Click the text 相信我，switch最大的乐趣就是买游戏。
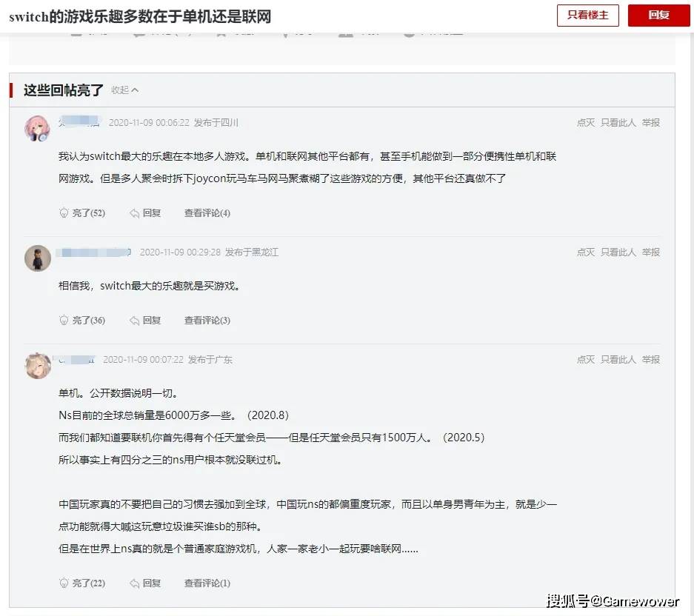The height and width of the screenshot is (616, 694). pyautogui.click(x=150, y=286)
